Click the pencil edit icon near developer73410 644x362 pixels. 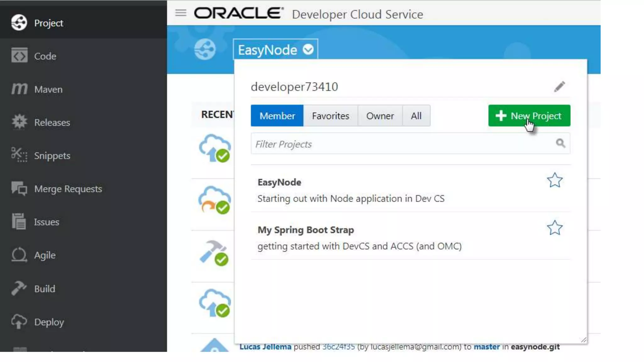[559, 87]
